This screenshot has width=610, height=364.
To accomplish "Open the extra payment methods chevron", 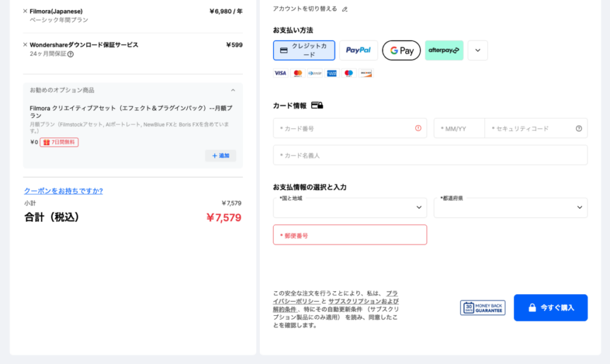I will [477, 50].
